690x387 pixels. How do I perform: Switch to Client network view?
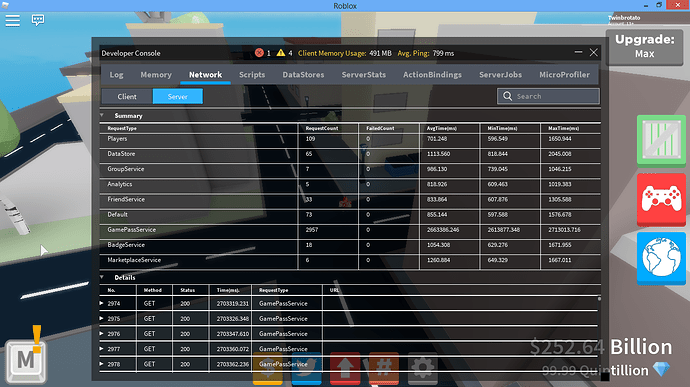point(127,96)
